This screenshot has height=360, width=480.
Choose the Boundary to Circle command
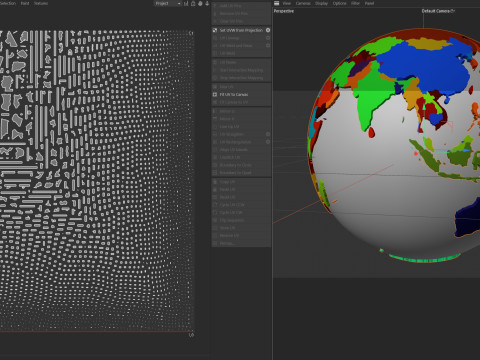click(242, 165)
